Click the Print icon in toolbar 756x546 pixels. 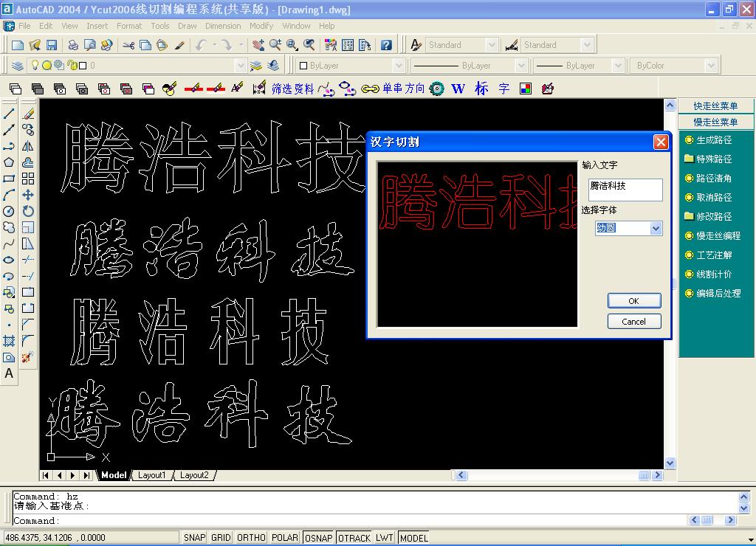[73, 45]
